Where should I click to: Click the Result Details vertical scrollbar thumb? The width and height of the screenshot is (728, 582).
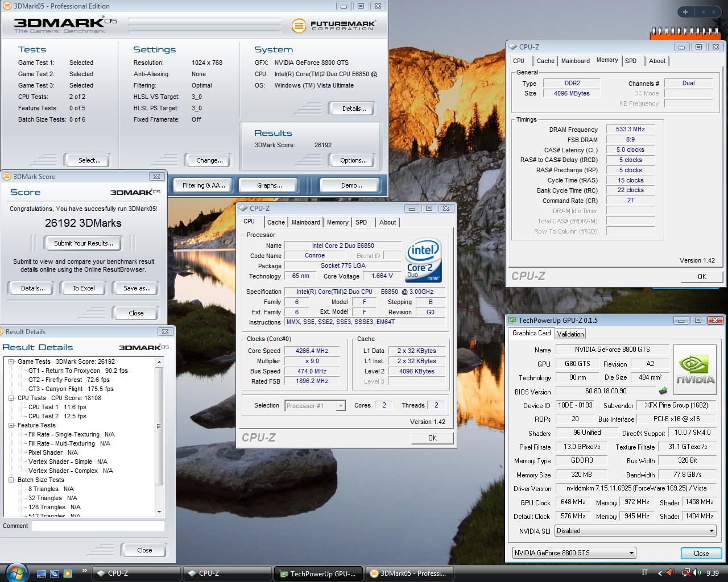coord(159,426)
